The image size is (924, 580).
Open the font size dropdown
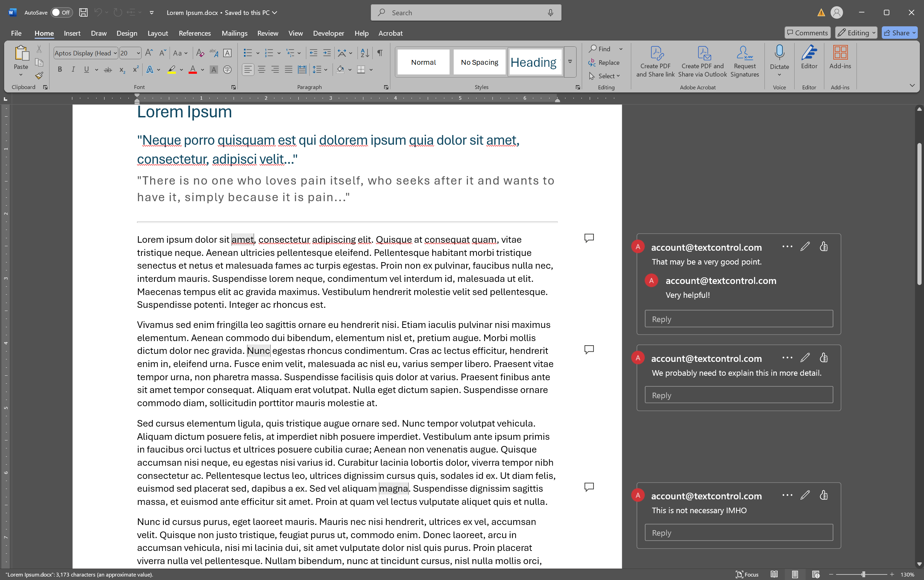coord(138,53)
